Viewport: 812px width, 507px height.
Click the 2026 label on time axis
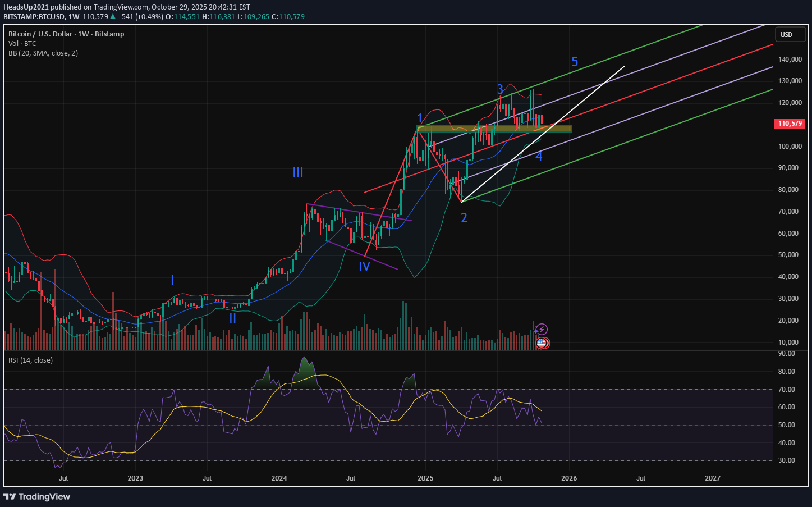coord(569,478)
